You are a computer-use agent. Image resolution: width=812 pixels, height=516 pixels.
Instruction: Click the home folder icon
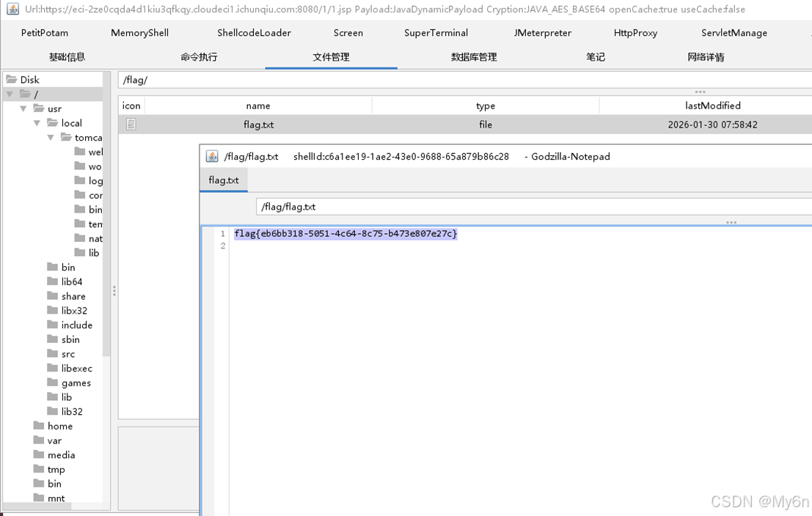39,425
